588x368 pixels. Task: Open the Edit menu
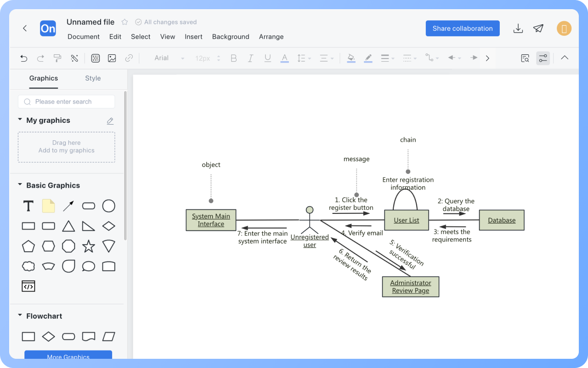[x=115, y=37]
